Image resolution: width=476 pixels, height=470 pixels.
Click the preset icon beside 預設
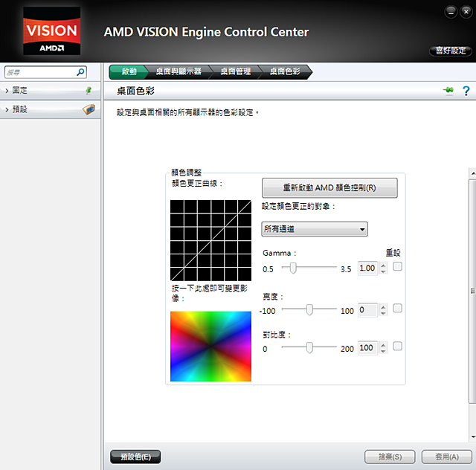(89, 109)
